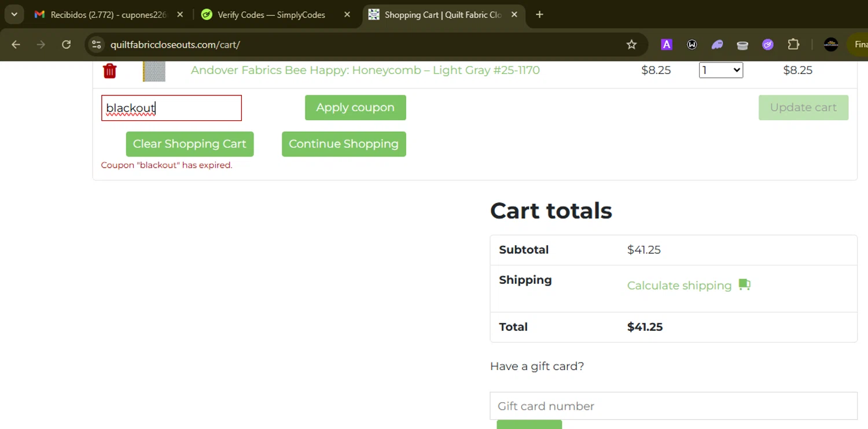Screen dimensions: 868x429
Task: Click the shipping truck icon
Action: tap(745, 284)
